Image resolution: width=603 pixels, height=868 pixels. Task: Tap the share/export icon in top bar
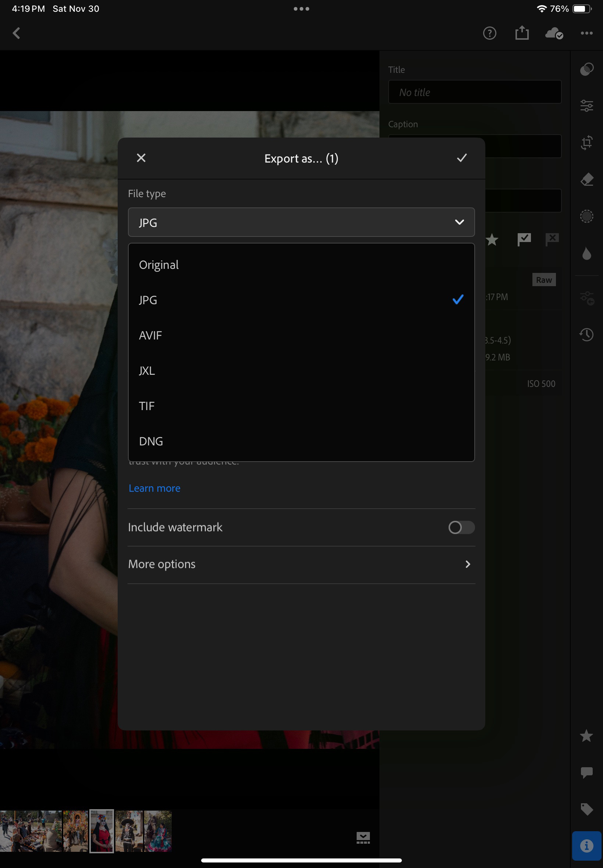pos(522,33)
